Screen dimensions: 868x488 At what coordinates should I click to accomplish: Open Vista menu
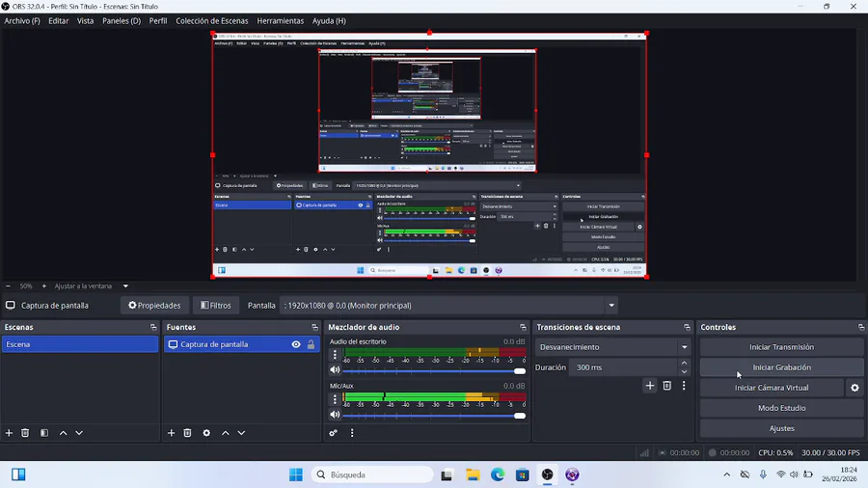tap(85, 20)
